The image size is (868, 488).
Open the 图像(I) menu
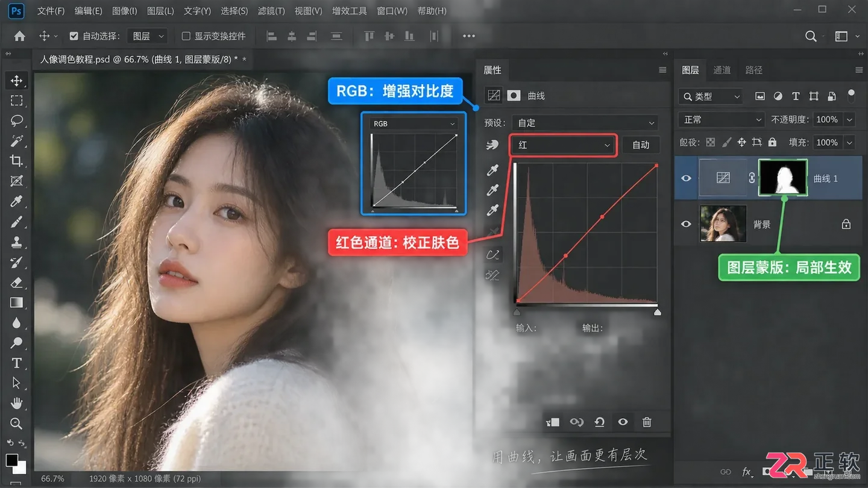(125, 11)
